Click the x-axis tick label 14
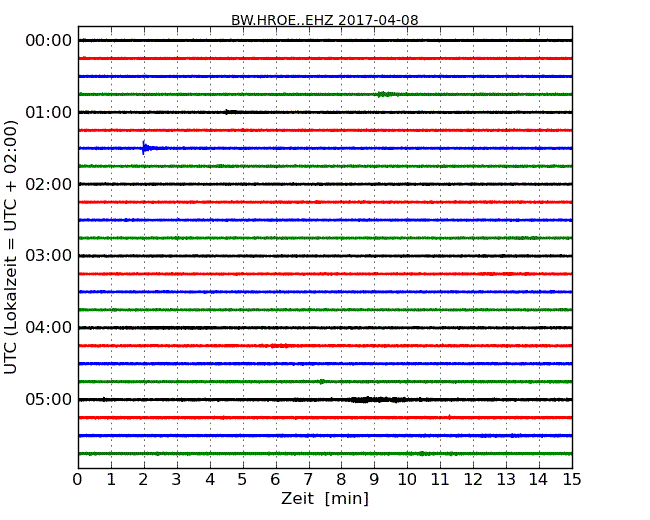This screenshot has height=520, width=650. pos(538,480)
